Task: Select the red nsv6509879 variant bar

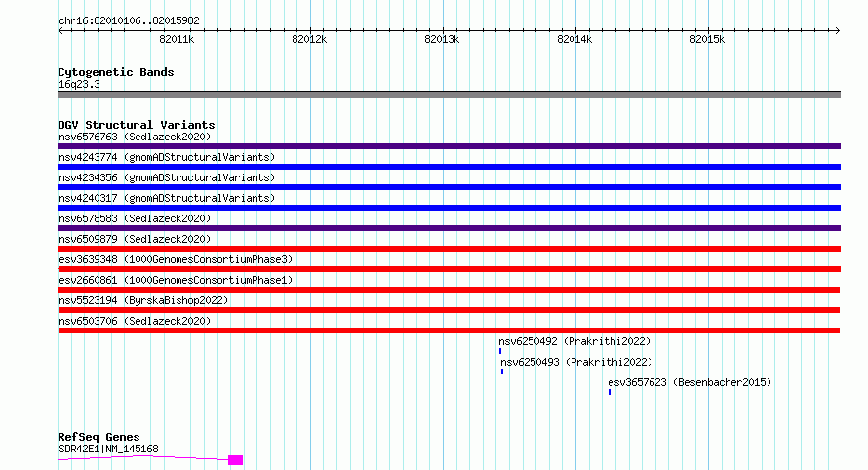Action: [449, 249]
